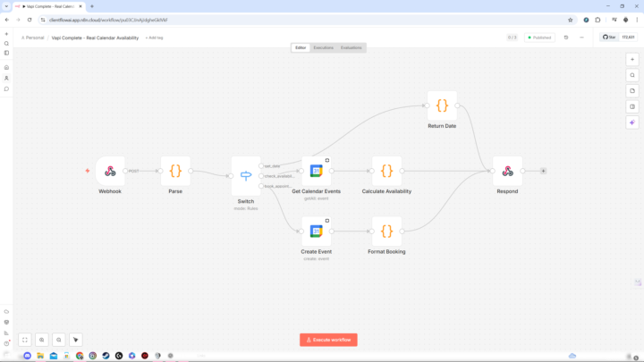Open browser extensions puzzle icon
Viewport: 644px width, 362px height.
[597, 20]
